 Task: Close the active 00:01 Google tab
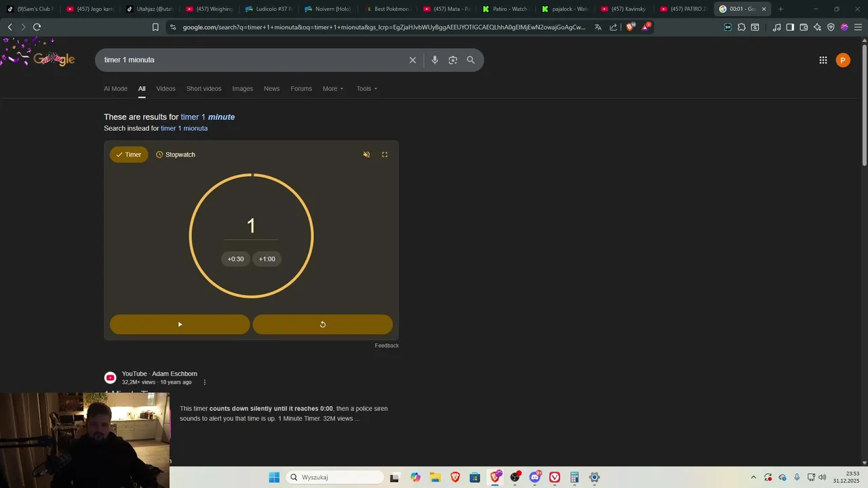coord(764,9)
